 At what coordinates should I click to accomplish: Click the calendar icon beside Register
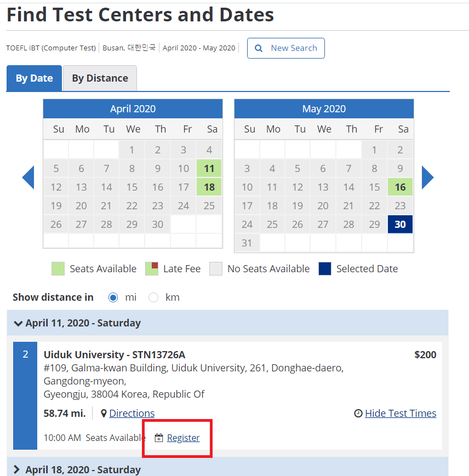(159, 438)
